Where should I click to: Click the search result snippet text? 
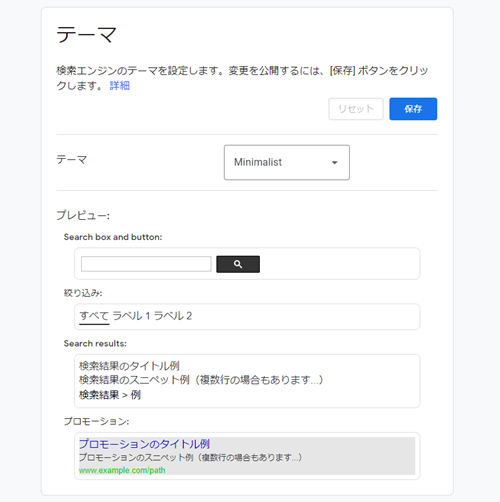coord(201,380)
